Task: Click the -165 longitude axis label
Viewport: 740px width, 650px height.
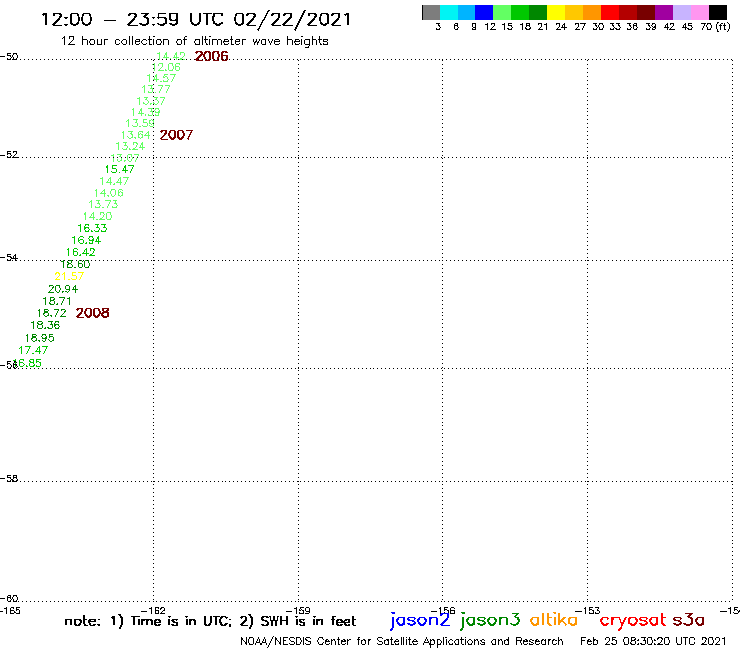Action: [10, 610]
